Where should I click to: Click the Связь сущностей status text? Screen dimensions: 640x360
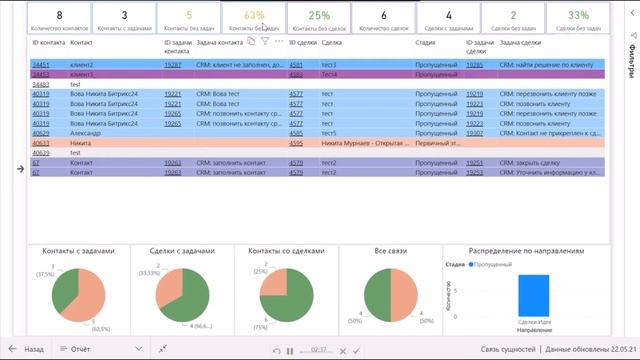tap(508, 349)
